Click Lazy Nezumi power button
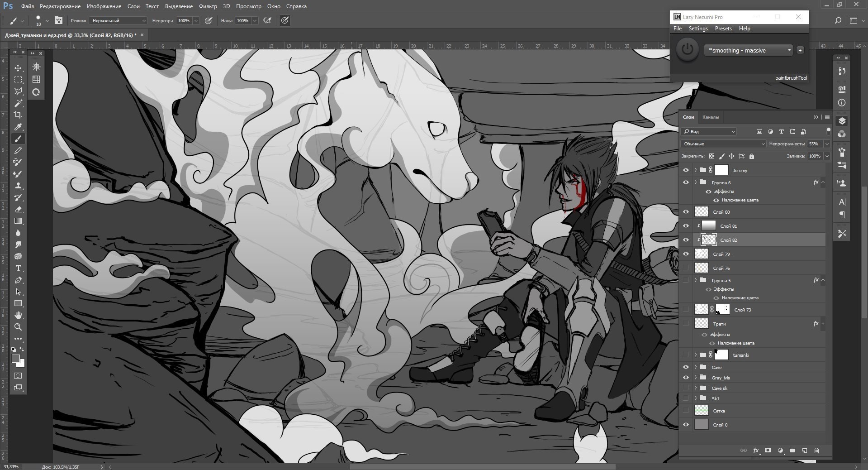Screen dimensions: 868x470 click(x=687, y=50)
